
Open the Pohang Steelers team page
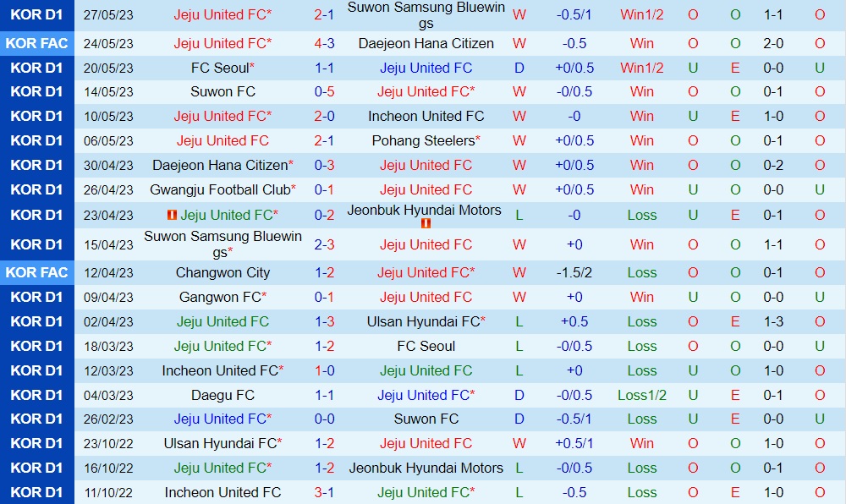pos(424,140)
